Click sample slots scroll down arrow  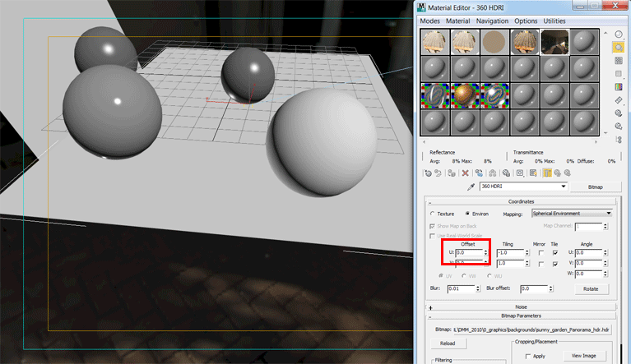pos(605,133)
